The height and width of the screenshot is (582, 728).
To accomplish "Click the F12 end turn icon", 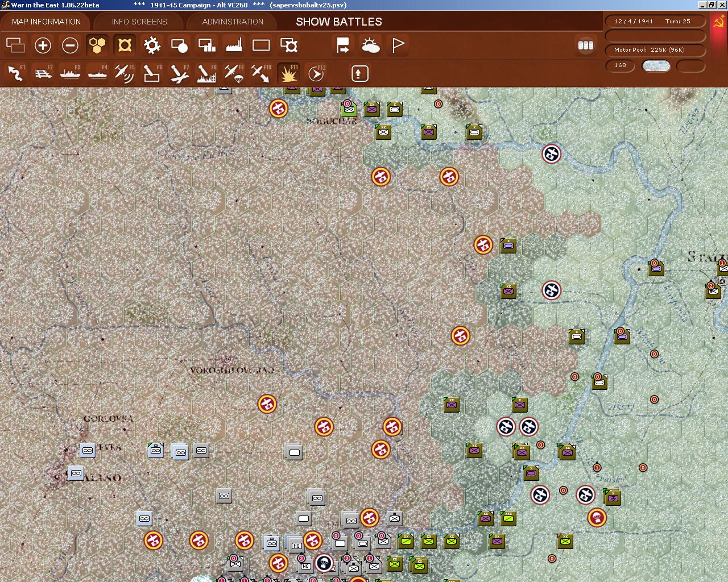I will [316, 74].
